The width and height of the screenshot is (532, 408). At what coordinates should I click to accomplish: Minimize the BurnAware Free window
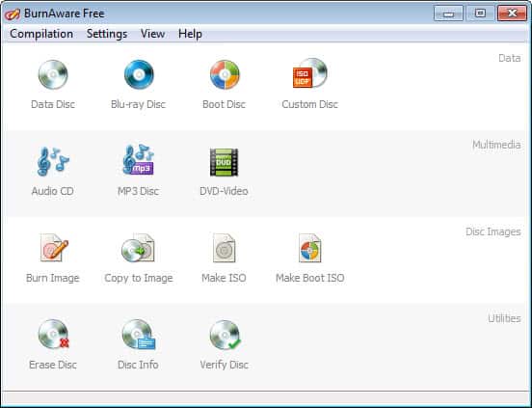[x=448, y=14]
